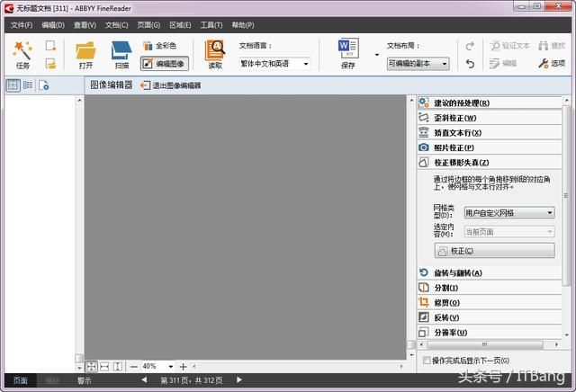Screen dimensions: 576x392
Task: Click the 查找 (Find) binoculars icon
Action: point(552,46)
